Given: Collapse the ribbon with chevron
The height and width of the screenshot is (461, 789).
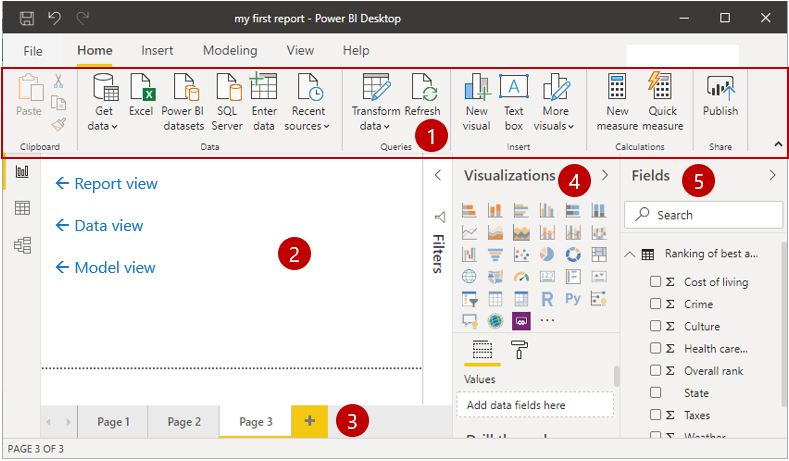Looking at the screenshot, I should [778, 144].
